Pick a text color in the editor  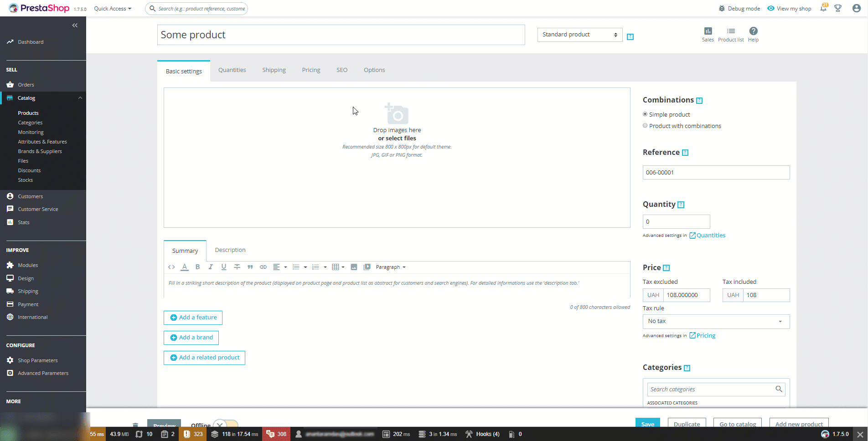point(185,267)
